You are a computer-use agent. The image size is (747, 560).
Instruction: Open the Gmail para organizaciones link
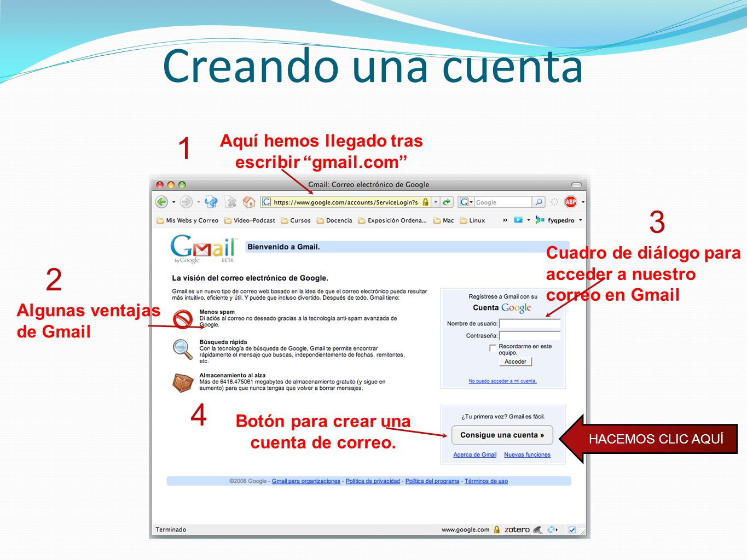(306, 481)
